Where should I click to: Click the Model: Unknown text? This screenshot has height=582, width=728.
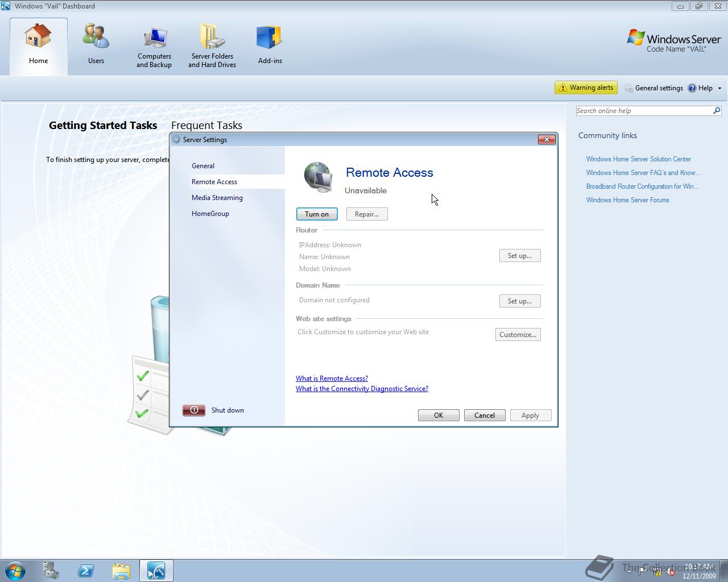pyautogui.click(x=325, y=269)
